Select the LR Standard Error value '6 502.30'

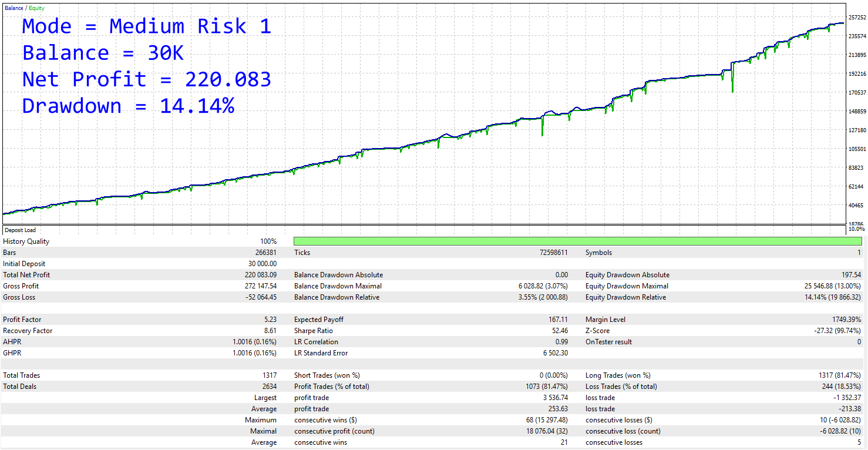pyautogui.click(x=555, y=353)
